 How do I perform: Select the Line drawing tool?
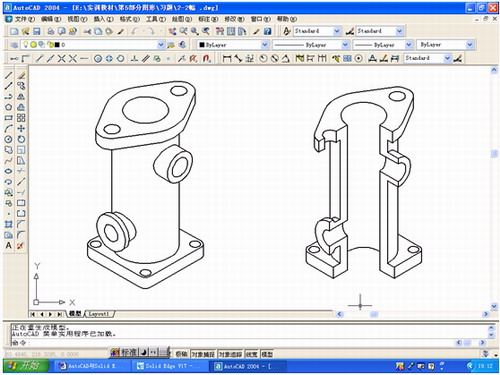pyautogui.click(x=9, y=75)
